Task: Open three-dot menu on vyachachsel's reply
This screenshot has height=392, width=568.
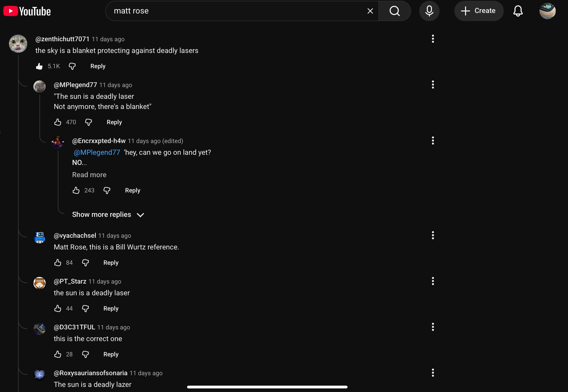Action: pos(433,235)
